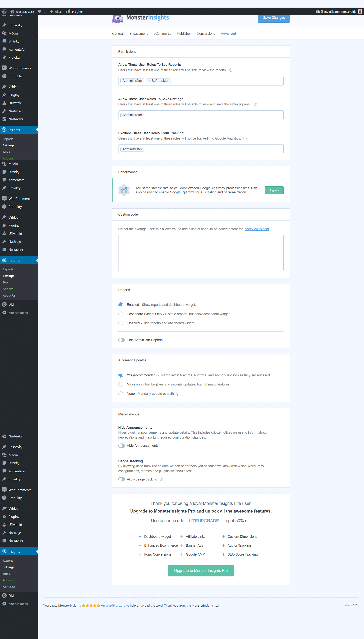Open the WordPress logo menu

4,12
